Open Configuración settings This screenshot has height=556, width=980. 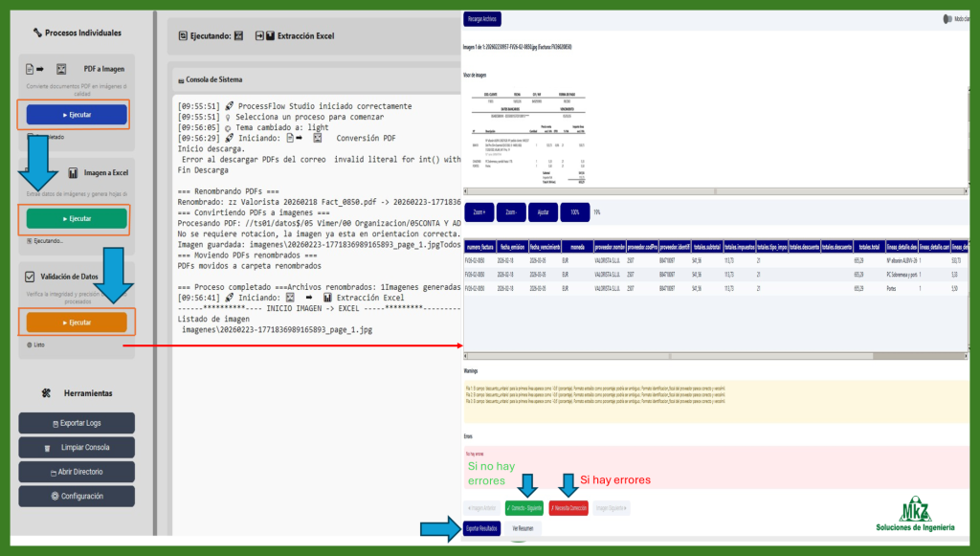(x=77, y=496)
